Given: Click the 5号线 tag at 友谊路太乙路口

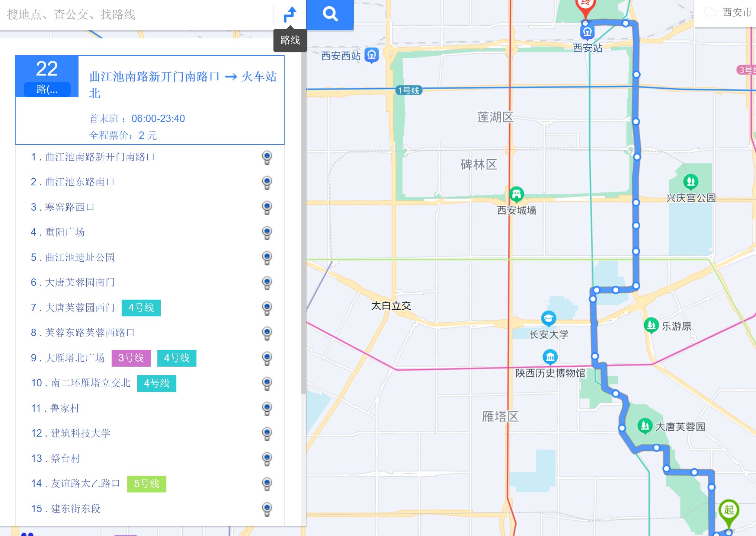Looking at the screenshot, I should (147, 484).
